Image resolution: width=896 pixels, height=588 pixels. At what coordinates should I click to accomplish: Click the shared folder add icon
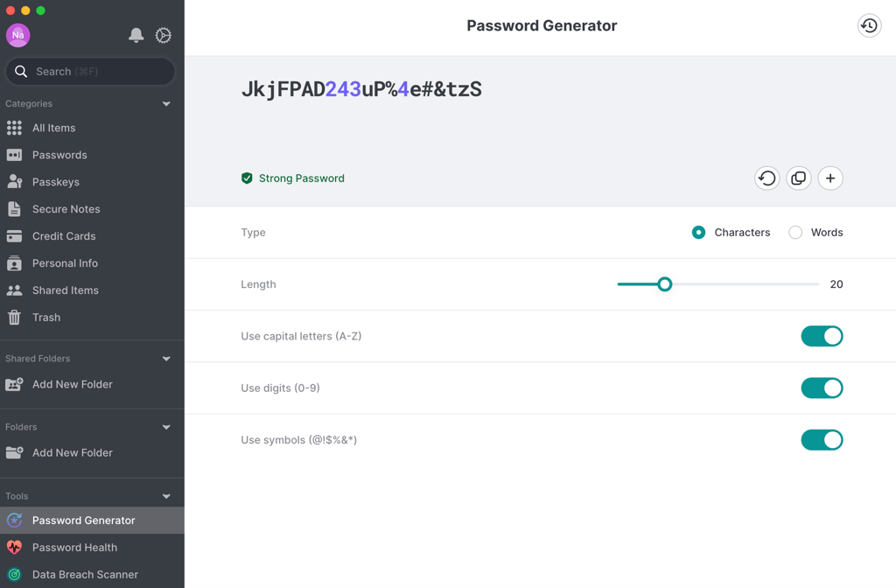tap(14, 384)
